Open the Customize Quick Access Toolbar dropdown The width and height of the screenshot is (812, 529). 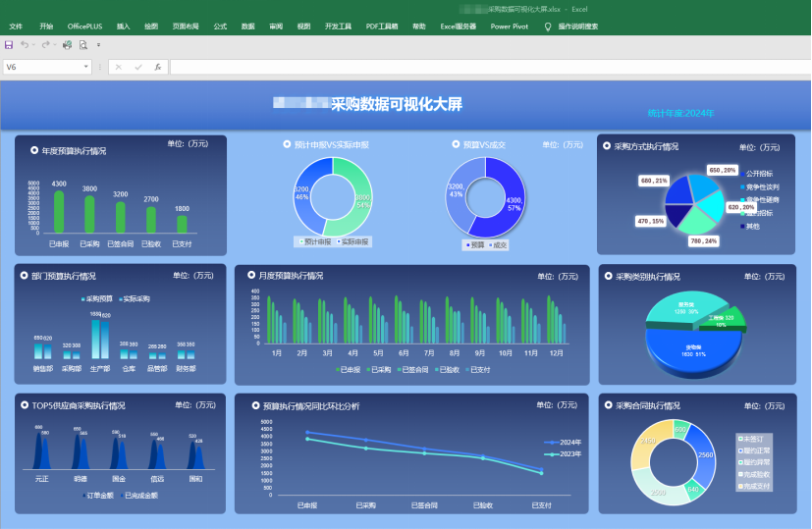tap(98, 45)
